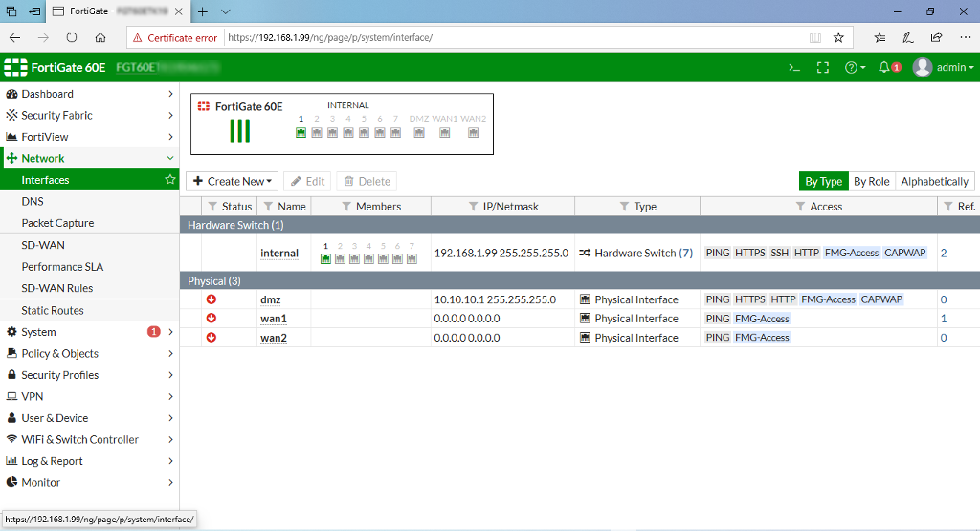Image resolution: width=980 pixels, height=531 pixels.
Task: Open the CLI console icon
Action: coord(794,68)
